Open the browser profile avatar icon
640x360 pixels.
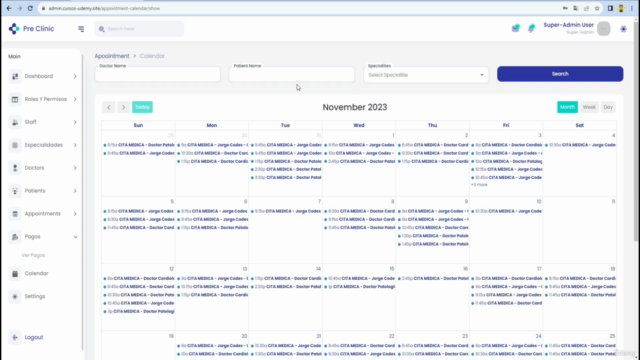[621, 8]
